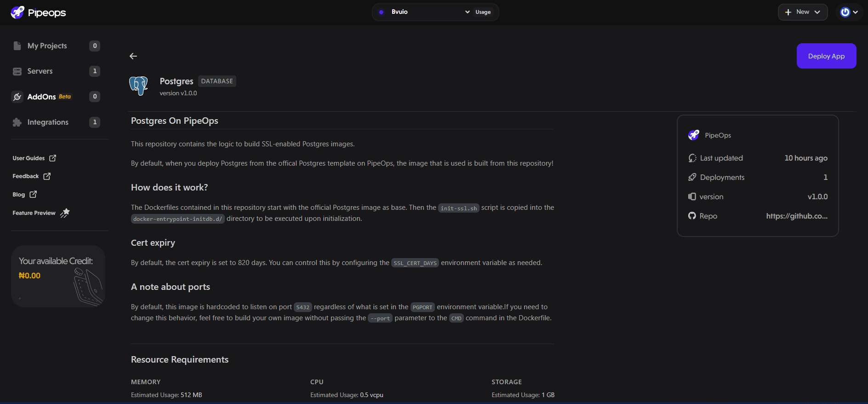Click the ₦0.00 credit amount
The width and height of the screenshot is (868, 404).
tap(30, 276)
